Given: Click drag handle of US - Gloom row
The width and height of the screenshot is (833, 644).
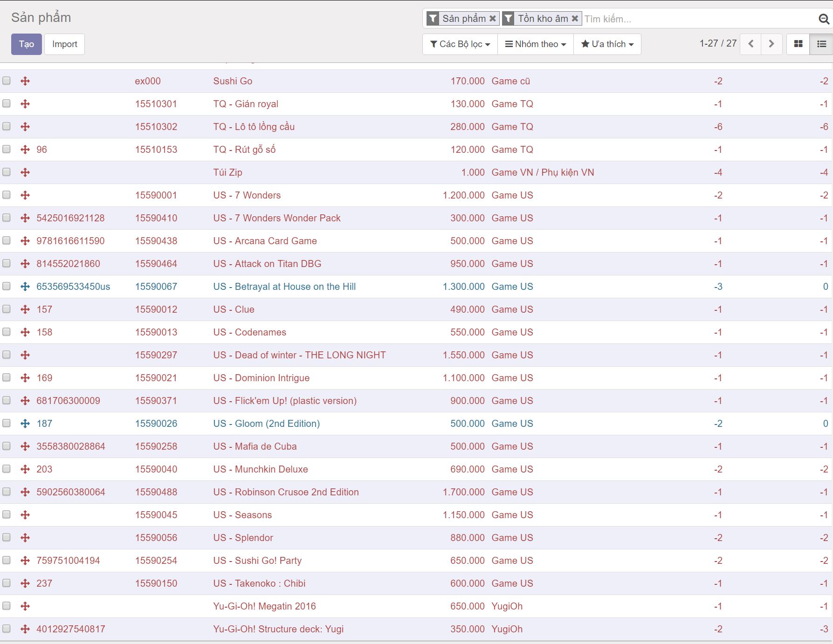Looking at the screenshot, I should click(25, 424).
